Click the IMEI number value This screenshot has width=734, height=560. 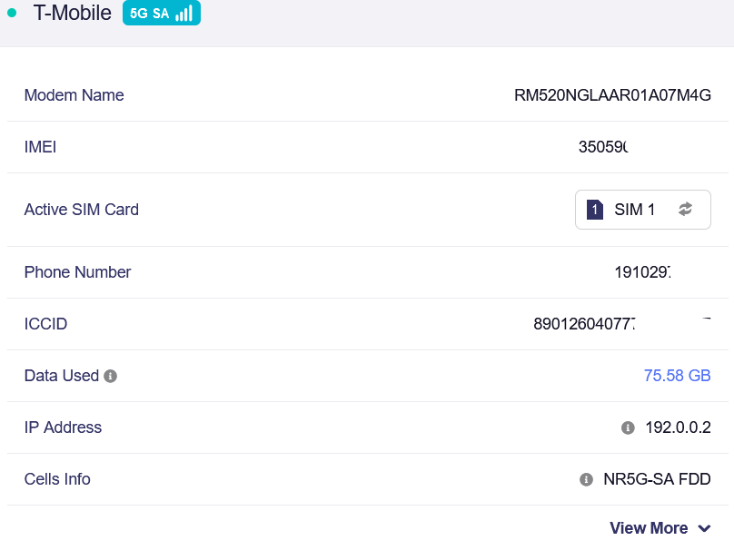pos(604,147)
